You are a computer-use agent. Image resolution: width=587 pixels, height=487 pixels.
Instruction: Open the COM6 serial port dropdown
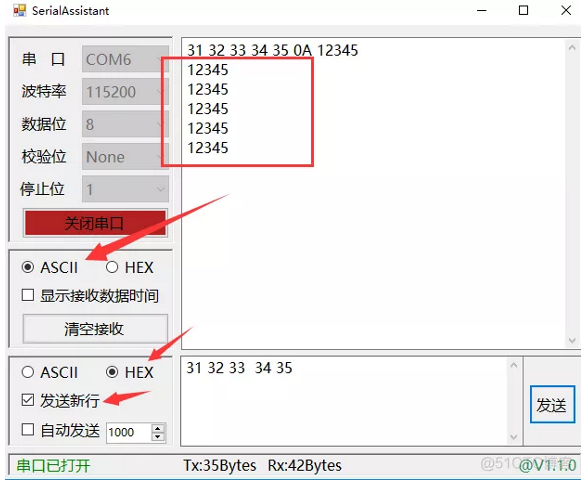pyautogui.click(x=125, y=59)
